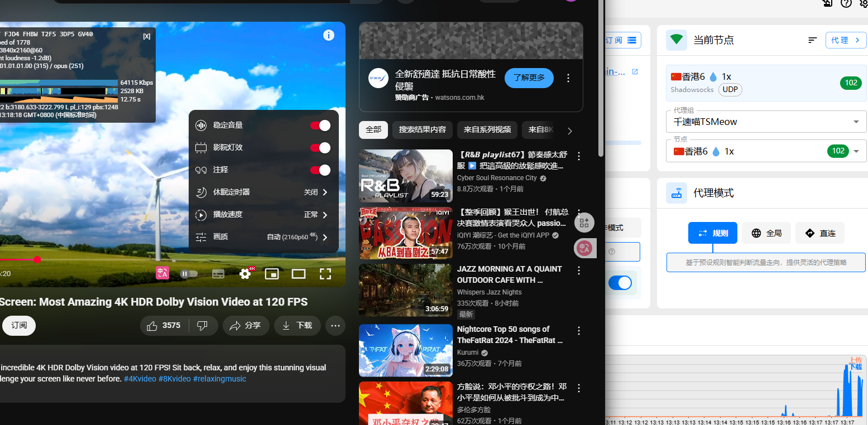Switch to miniplayer mode
The image size is (868, 425).
tap(272, 274)
